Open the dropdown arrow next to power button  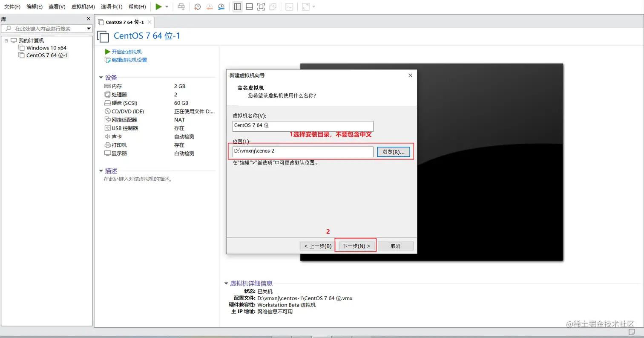166,6
